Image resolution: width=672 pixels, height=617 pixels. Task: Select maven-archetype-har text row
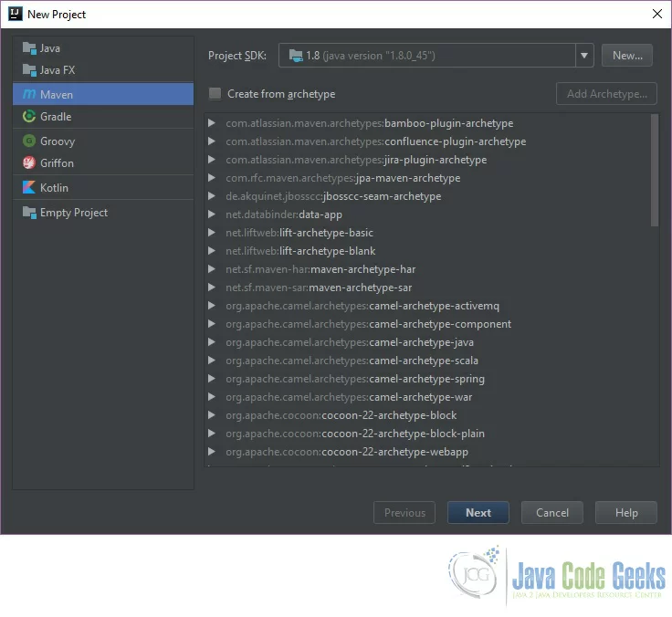pos(320,269)
